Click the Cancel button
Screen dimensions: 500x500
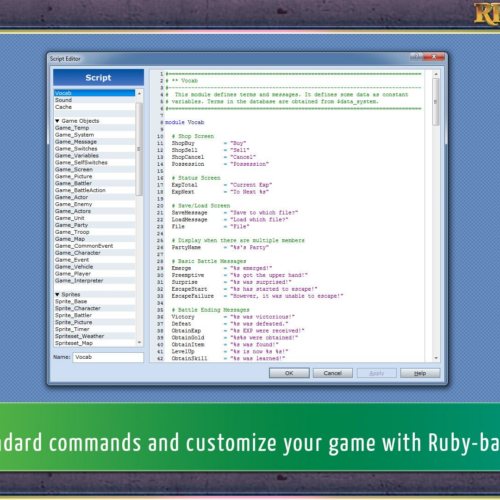tap(333, 373)
